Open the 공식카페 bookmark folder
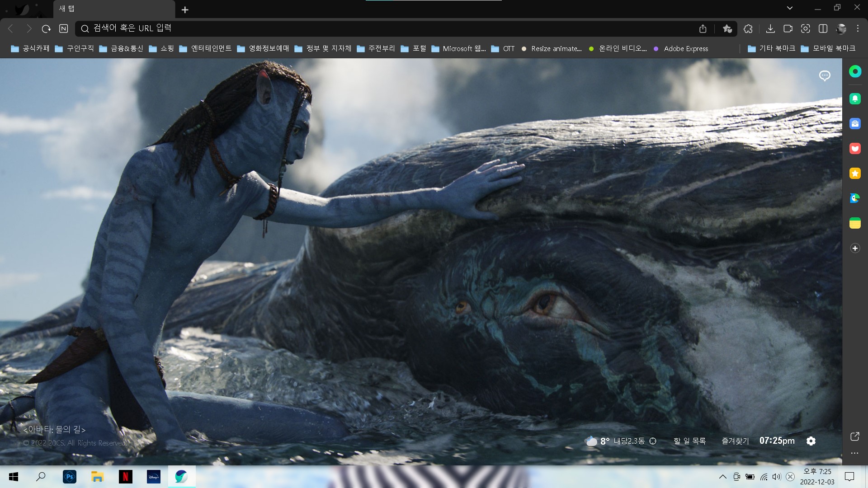The image size is (868, 488). (x=30, y=48)
